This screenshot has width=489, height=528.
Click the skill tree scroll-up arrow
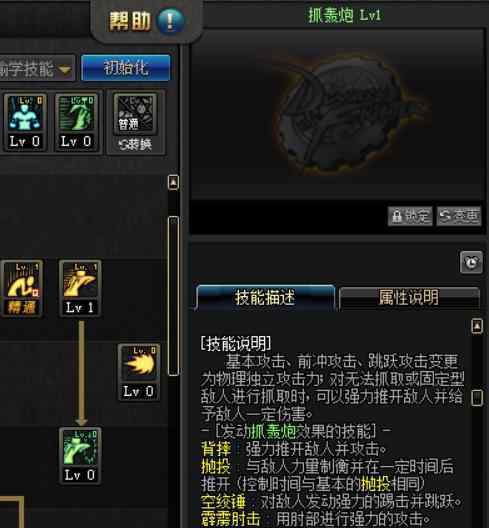(173, 182)
